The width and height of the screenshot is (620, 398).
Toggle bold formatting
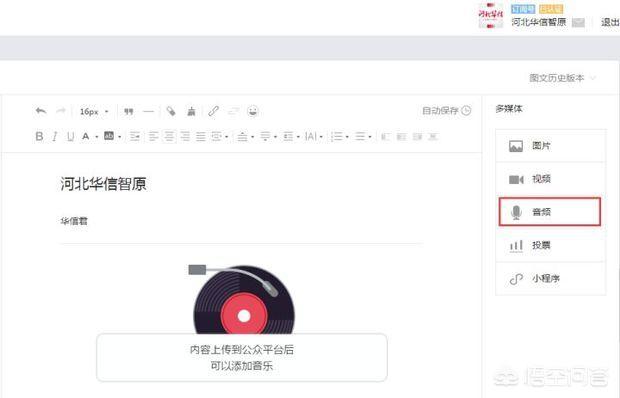point(39,136)
